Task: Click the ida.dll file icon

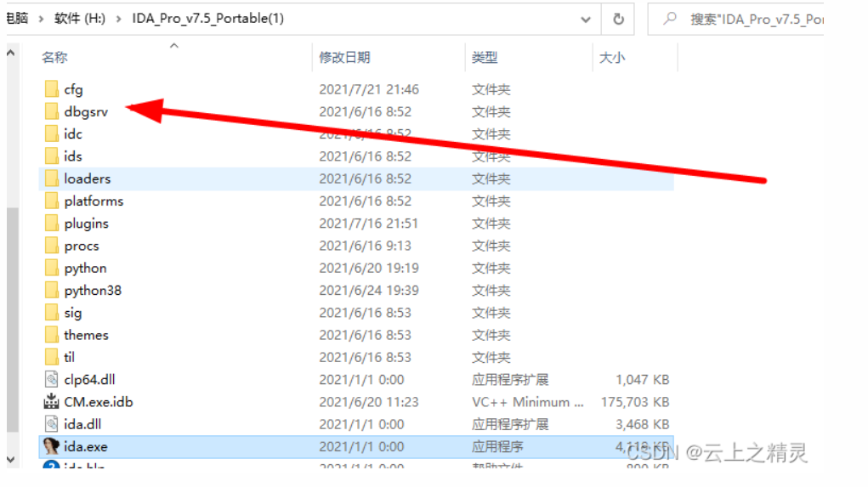Action: click(52, 424)
